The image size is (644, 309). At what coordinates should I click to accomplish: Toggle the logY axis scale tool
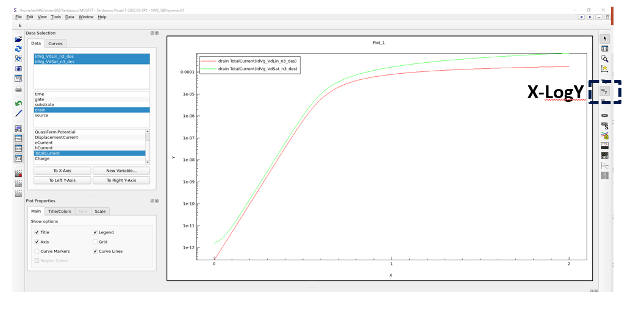(604, 91)
